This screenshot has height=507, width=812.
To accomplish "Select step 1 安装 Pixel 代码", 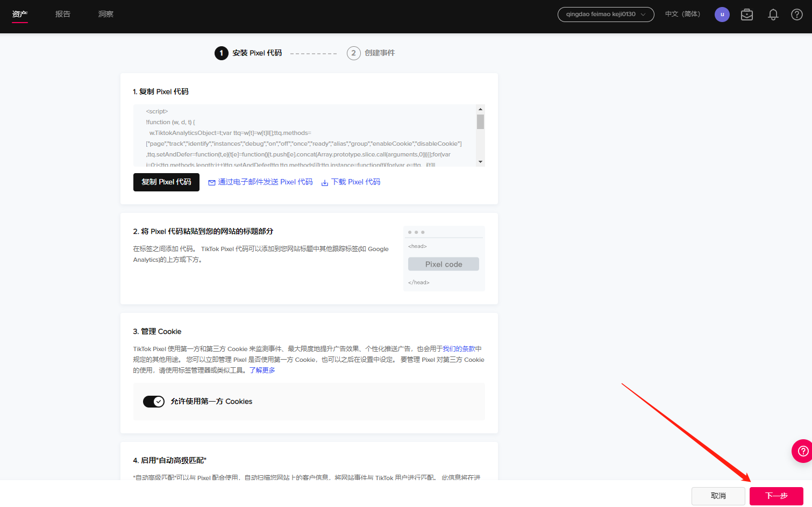I will tap(248, 53).
